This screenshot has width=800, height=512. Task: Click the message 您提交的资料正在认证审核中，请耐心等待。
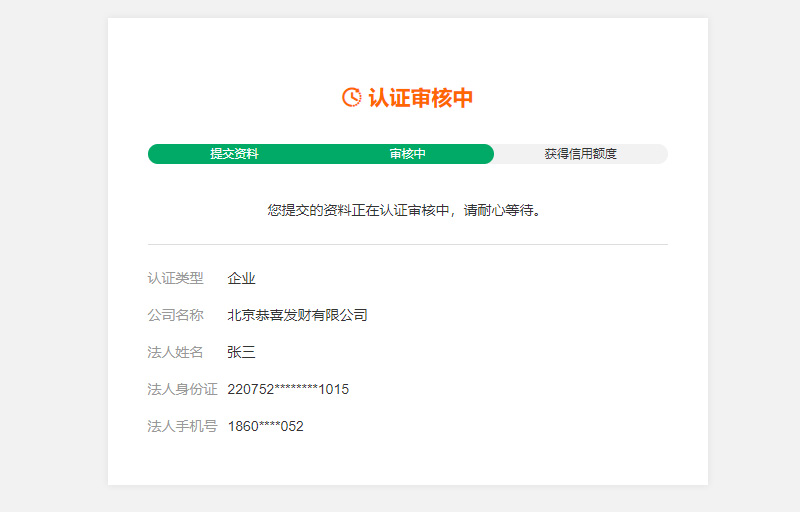tap(404, 210)
